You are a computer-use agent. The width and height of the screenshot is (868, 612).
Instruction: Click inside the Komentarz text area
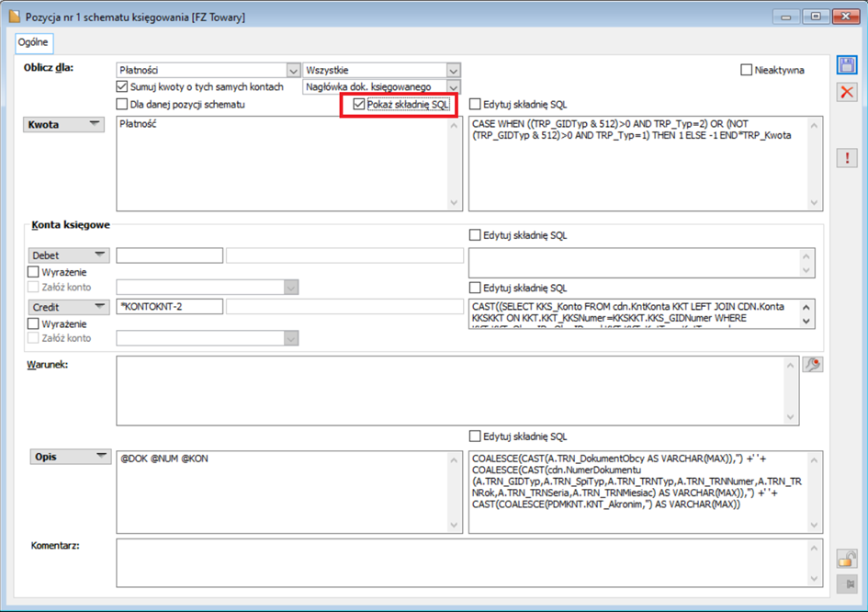tap(469, 562)
